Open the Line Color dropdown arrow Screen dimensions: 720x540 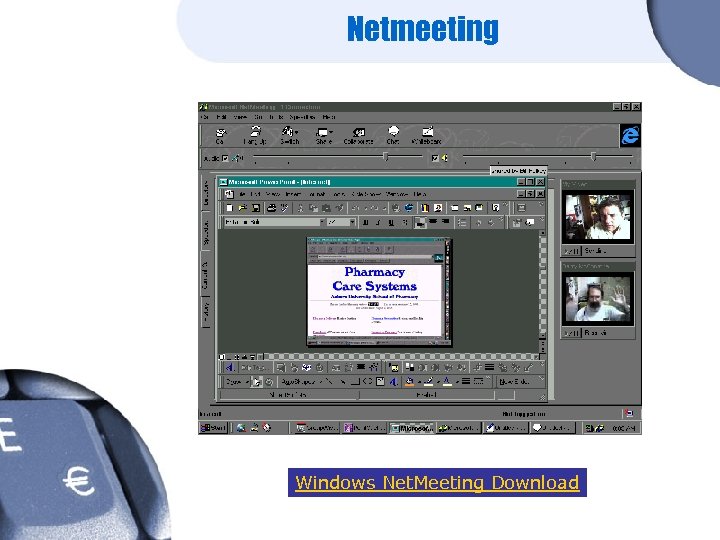438,382
